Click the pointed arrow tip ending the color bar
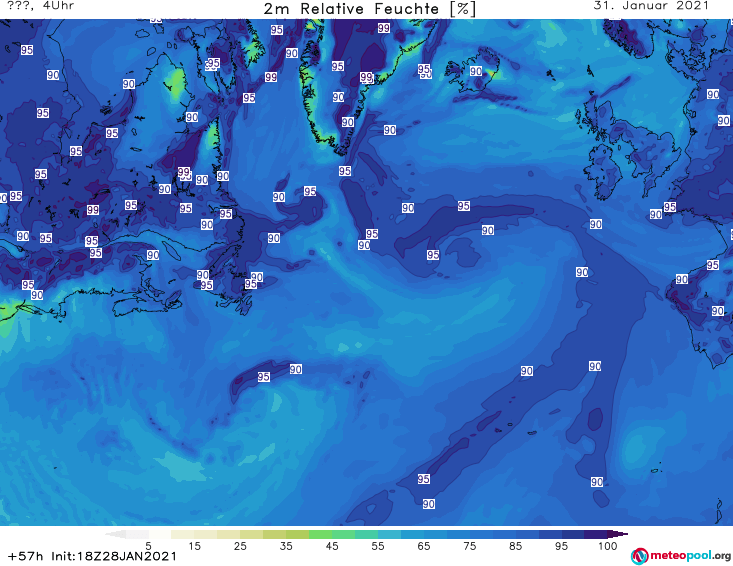This screenshot has height=566, width=733. point(618,534)
